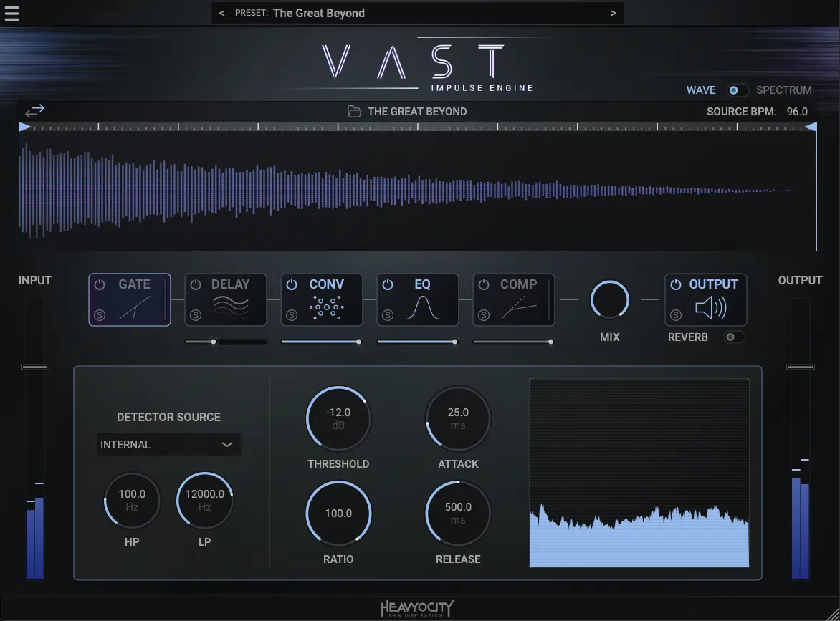Screen dimensions: 840x621
Task: Toggle DELAY module power icon
Action: click(x=196, y=284)
